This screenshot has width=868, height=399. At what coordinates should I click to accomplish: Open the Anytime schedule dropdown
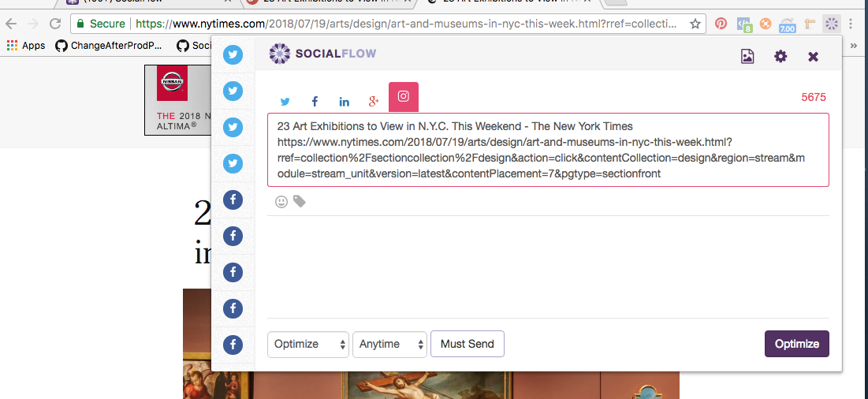pos(389,345)
